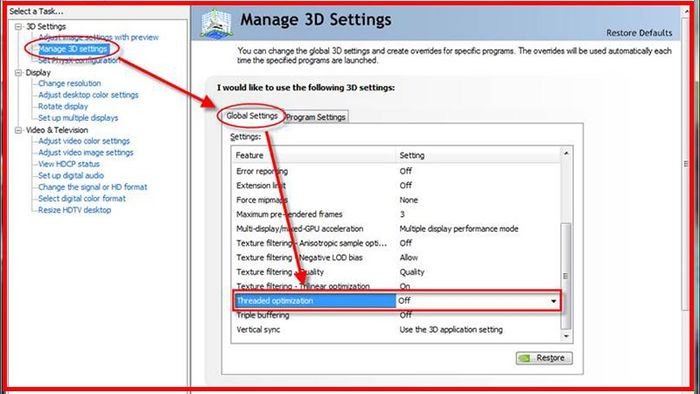Click 'Use the 3D application setting' value
The height and width of the screenshot is (394, 700).
pyautogui.click(x=451, y=330)
